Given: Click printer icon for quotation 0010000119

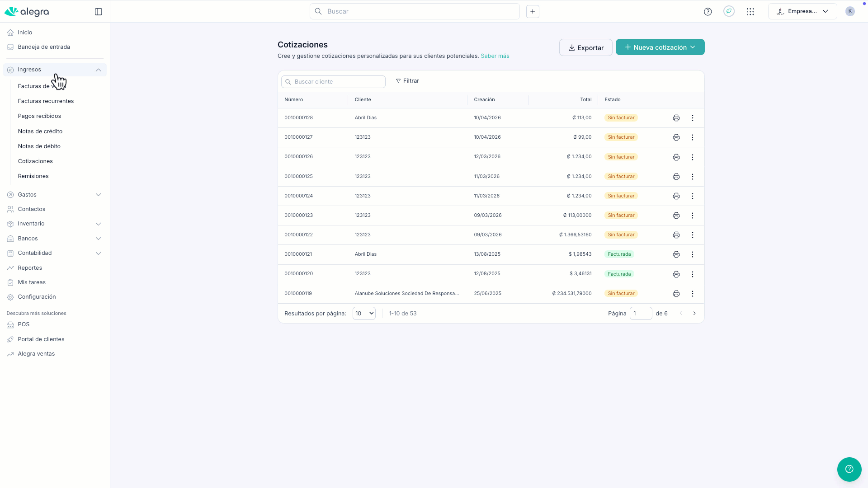Looking at the screenshot, I should [x=676, y=294].
